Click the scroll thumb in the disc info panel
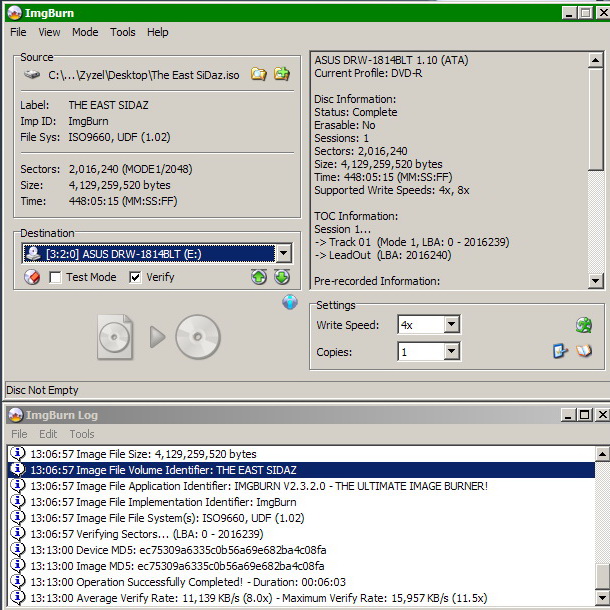 [595, 119]
